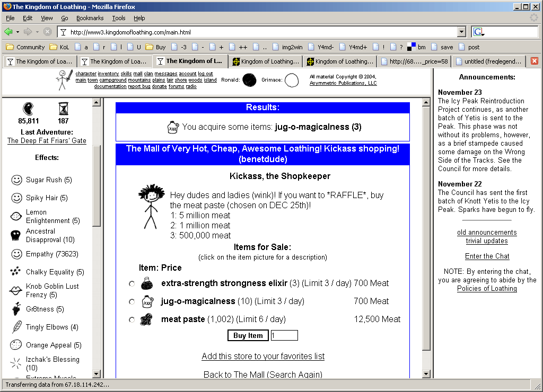Click the Enter the Chat link
Screen dimensions: 543x392
tap(487, 256)
